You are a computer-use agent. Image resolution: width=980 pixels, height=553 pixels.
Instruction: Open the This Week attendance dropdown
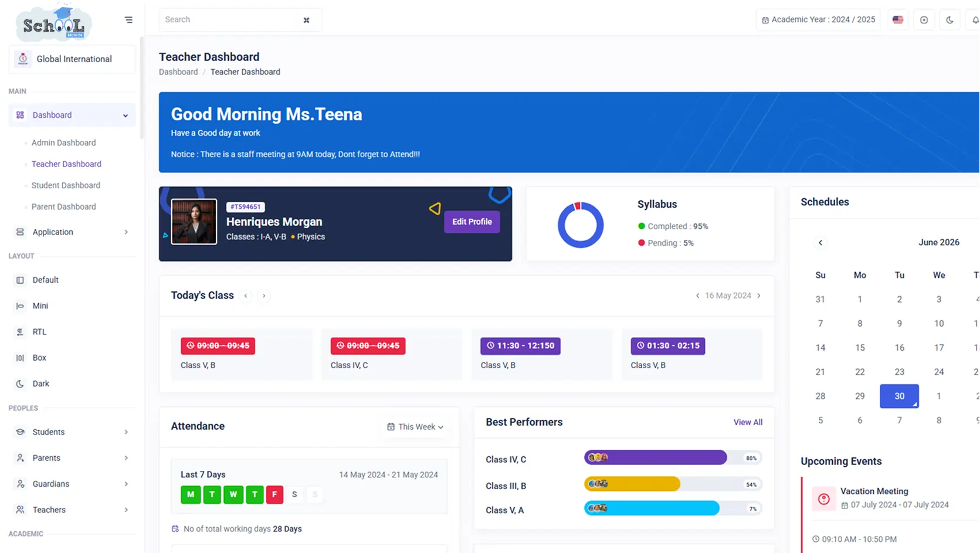click(415, 427)
